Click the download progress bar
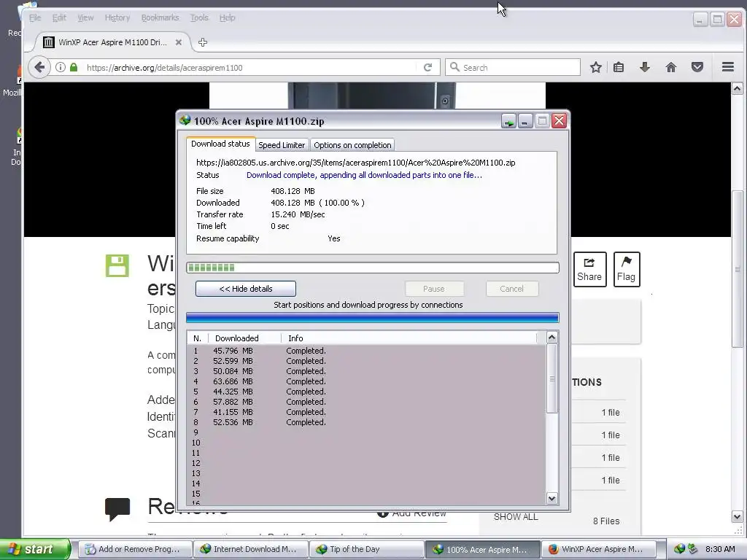This screenshot has width=747, height=560. point(373,268)
